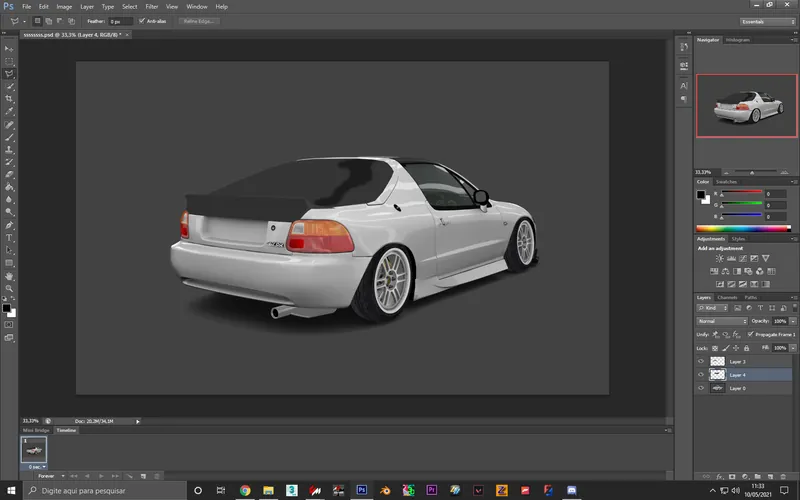Click the foreground color swatch in Color panel
This screenshot has width=800, height=500.
tap(701, 194)
